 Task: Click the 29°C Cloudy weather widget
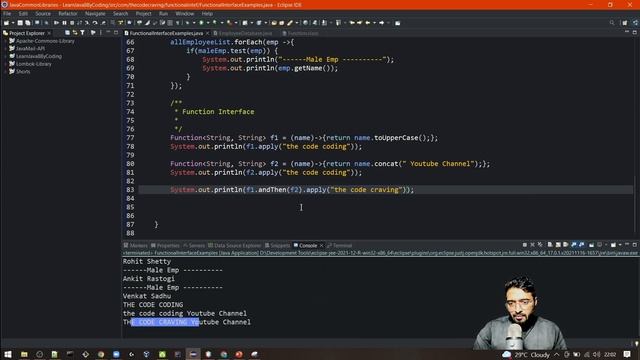coord(526,354)
